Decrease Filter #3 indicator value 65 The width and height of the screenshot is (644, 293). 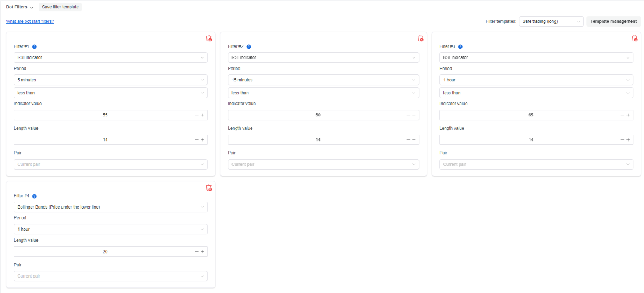pyautogui.click(x=622, y=115)
